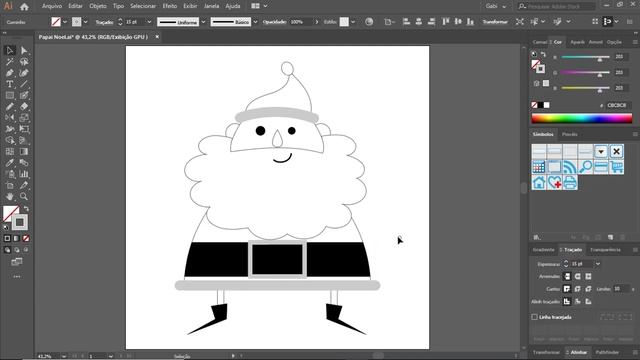Viewport: 640px width, 360px height.
Task: Align stroke to center option
Action: [x=567, y=302]
